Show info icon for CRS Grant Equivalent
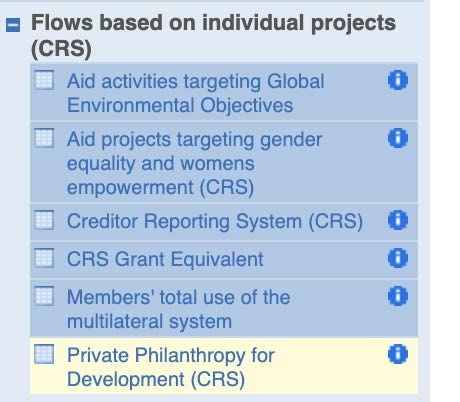Screen dimensions: 460x402 pos(398,258)
